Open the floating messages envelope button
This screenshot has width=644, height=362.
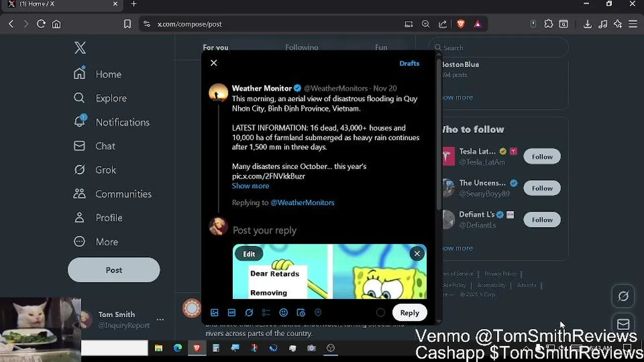point(623,324)
